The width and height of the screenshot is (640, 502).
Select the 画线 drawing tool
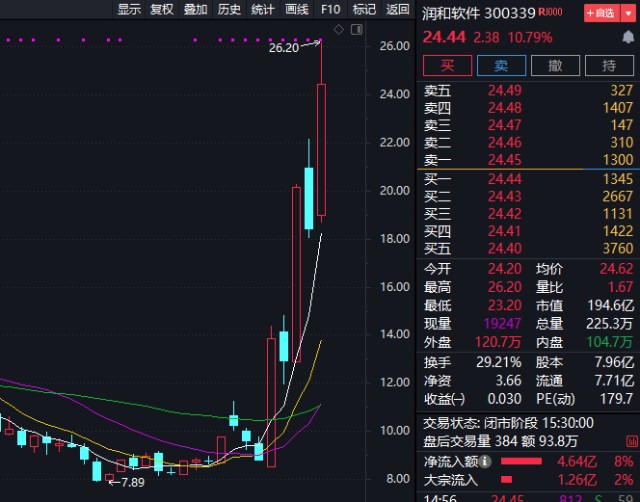pos(297,9)
